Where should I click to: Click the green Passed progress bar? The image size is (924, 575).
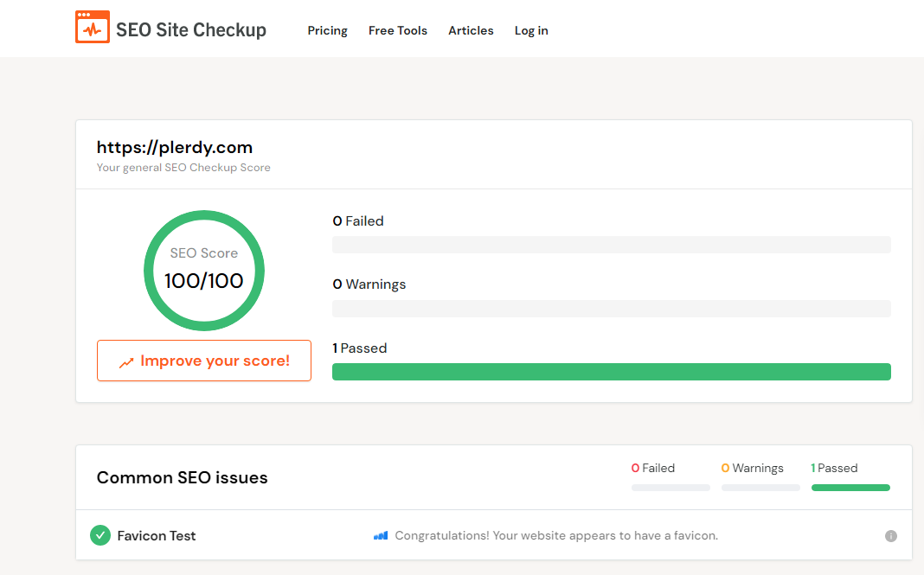point(612,372)
